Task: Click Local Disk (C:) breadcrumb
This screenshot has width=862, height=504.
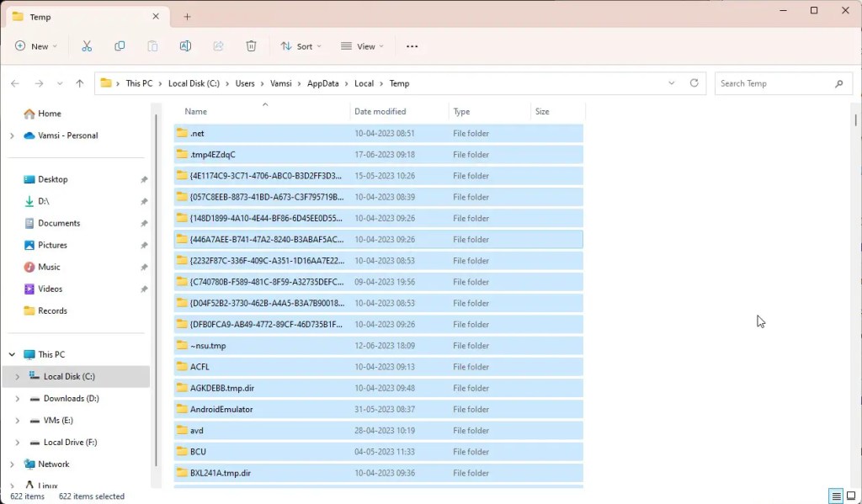Action: pos(194,83)
